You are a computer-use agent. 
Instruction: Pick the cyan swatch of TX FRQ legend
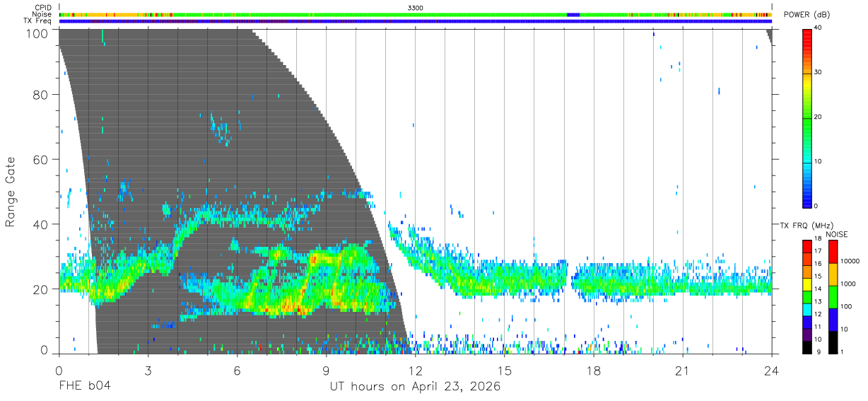[x=807, y=309]
